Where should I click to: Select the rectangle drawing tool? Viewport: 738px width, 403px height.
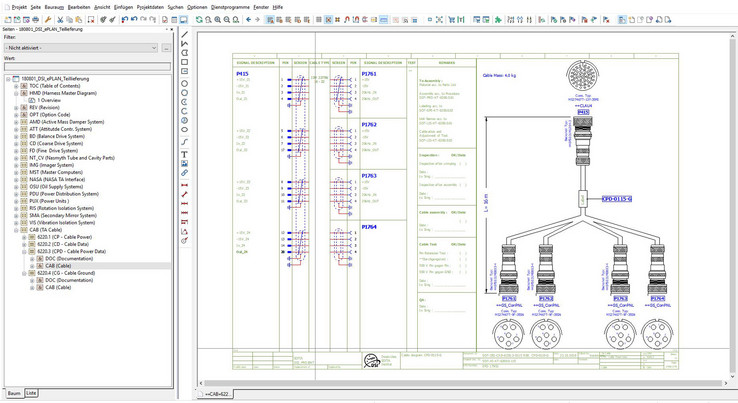pos(185,62)
